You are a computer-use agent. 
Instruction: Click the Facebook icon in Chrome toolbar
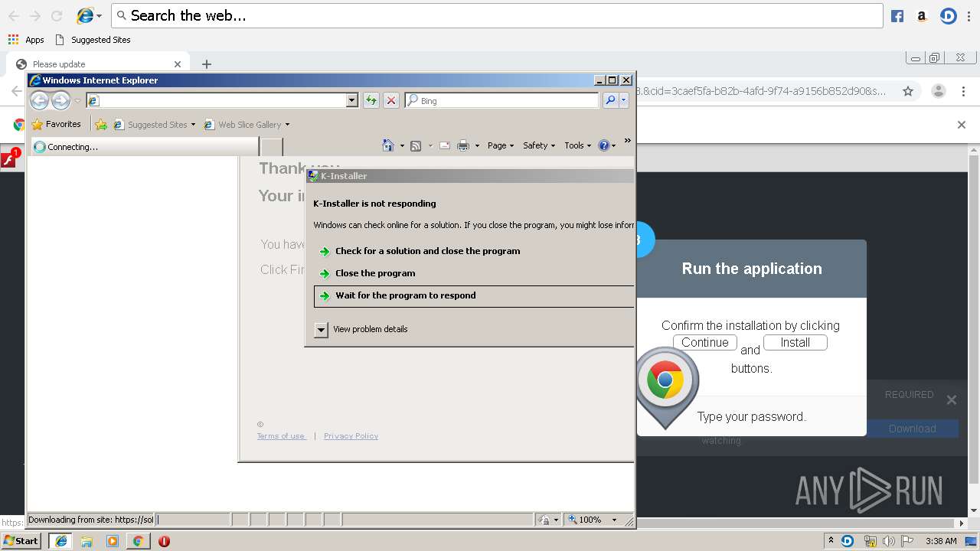point(897,16)
